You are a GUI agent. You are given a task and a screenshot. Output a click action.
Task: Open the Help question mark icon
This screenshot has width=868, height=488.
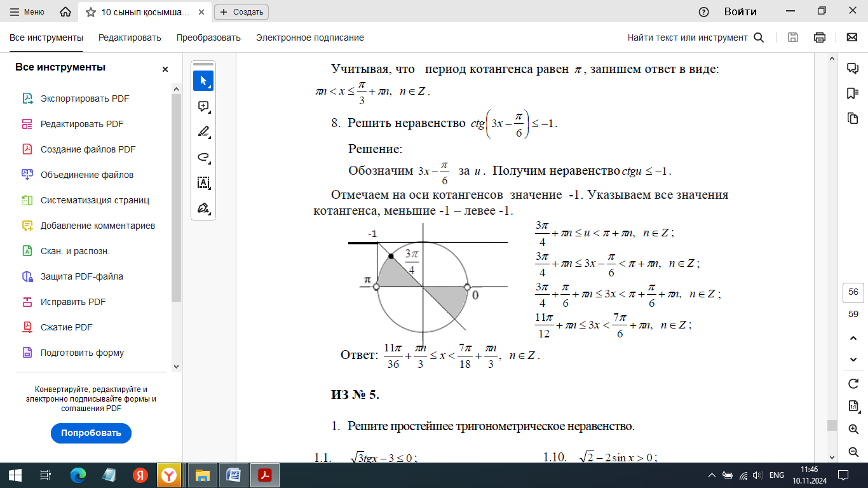click(704, 12)
